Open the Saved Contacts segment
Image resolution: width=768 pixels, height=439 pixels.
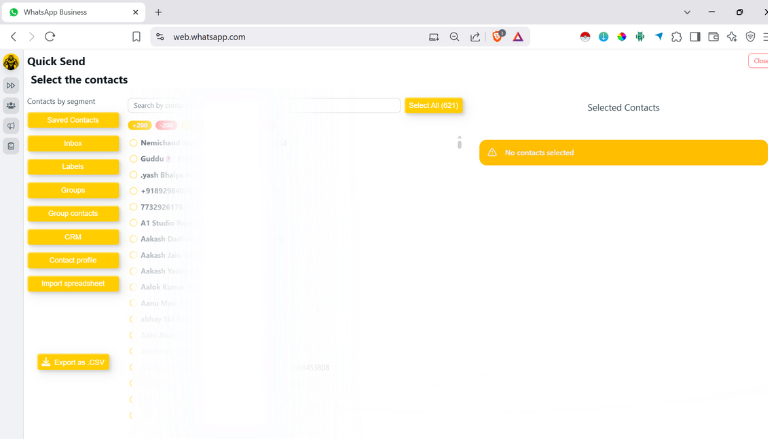click(x=73, y=120)
